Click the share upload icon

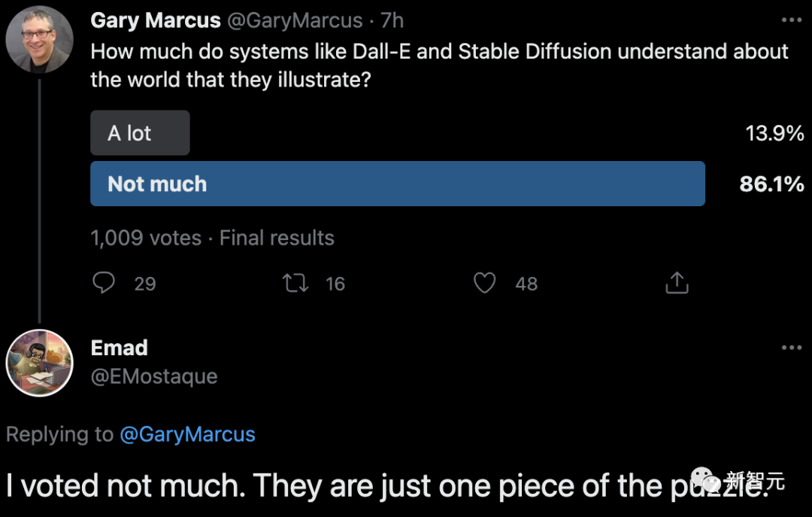tap(677, 283)
